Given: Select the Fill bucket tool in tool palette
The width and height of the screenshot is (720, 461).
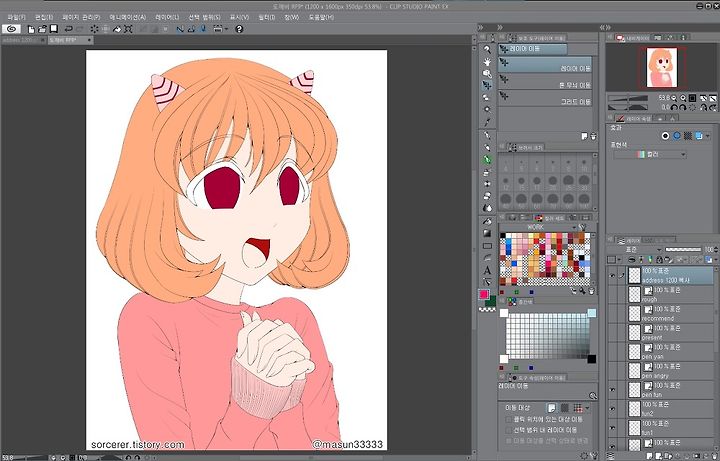Looking at the screenshot, I should point(487,221).
